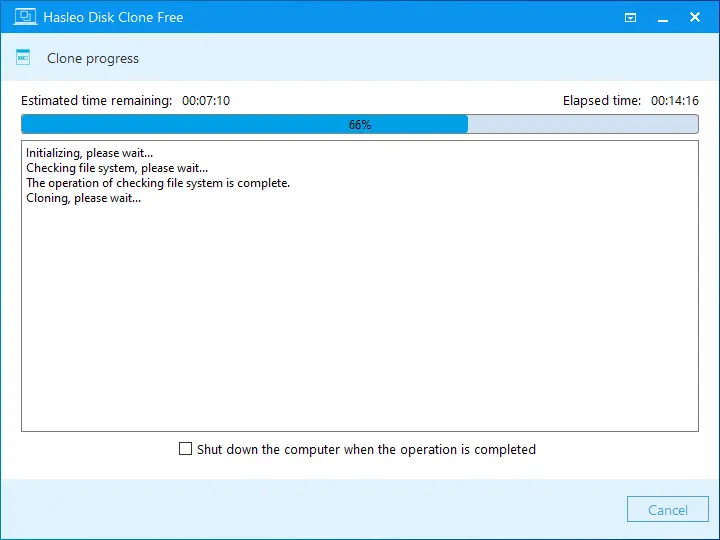
Task: Cancel the cloning operation
Action: (668, 509)
